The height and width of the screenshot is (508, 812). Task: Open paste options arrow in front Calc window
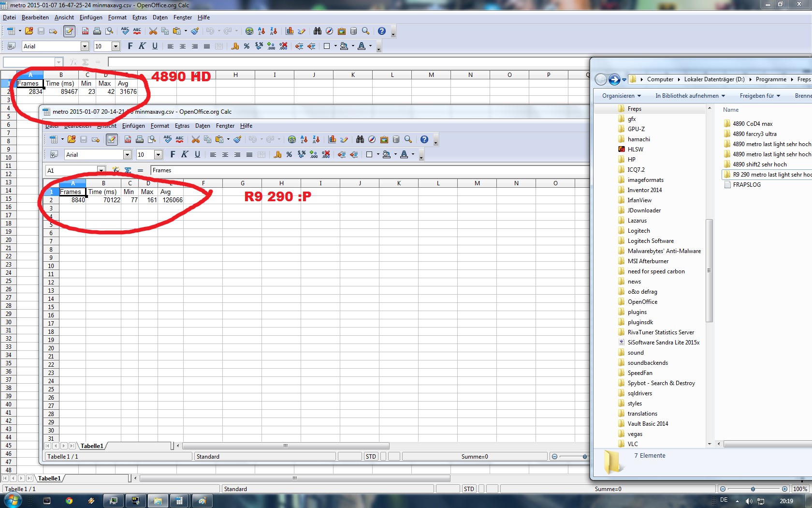(228, 139)
